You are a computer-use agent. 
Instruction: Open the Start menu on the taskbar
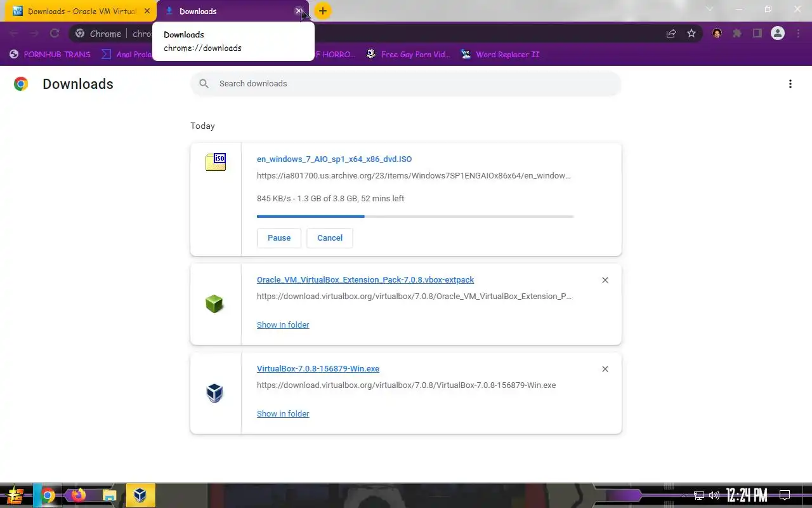pyautogui.click(x=15, y=495)
